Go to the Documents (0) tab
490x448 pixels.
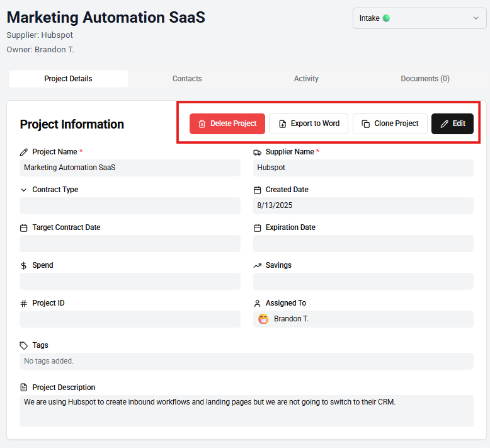tap(425, 79)
